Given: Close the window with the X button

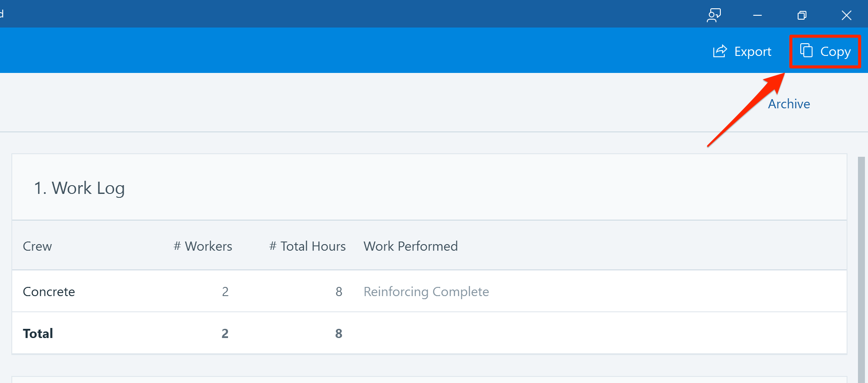Looking at the screenshot, I should (x=846, y=15).
